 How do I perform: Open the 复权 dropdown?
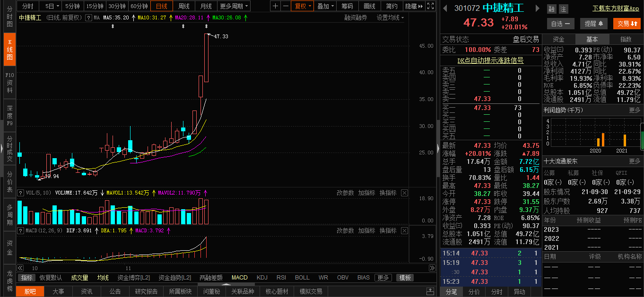point(303,6)
